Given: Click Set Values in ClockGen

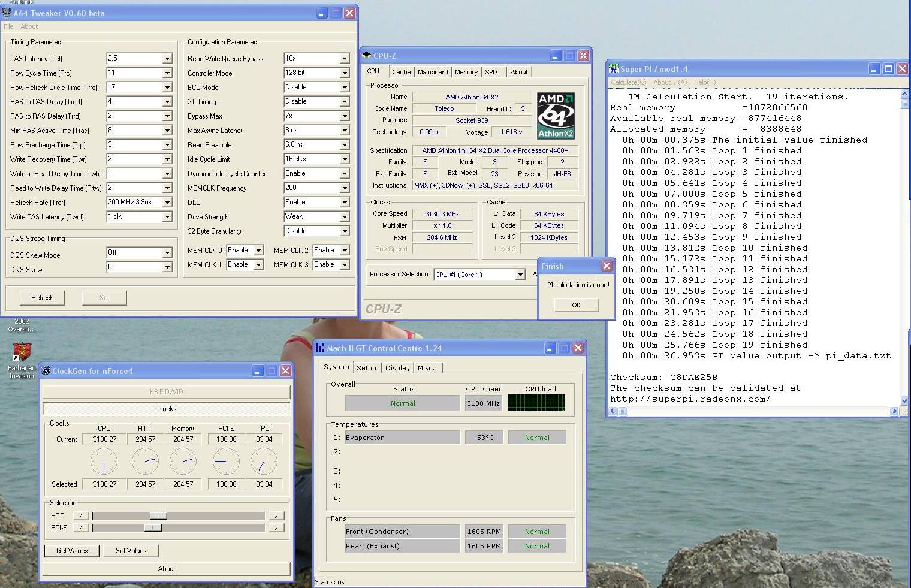Looking at the screenshot, I should click(131, 551).
